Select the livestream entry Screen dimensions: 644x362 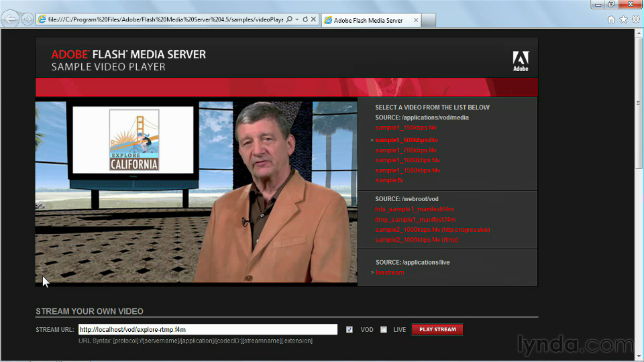click(x=389, y=273)
